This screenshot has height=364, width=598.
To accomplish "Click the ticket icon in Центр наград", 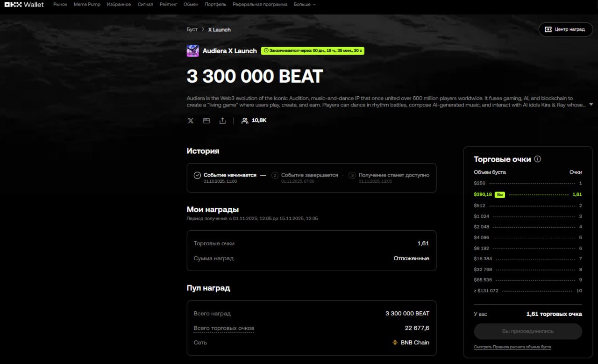I will coord(548,29).
